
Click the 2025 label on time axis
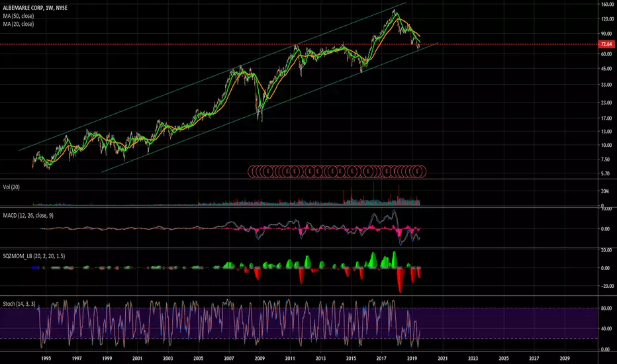pyautogui.click(x=504, y=359)
